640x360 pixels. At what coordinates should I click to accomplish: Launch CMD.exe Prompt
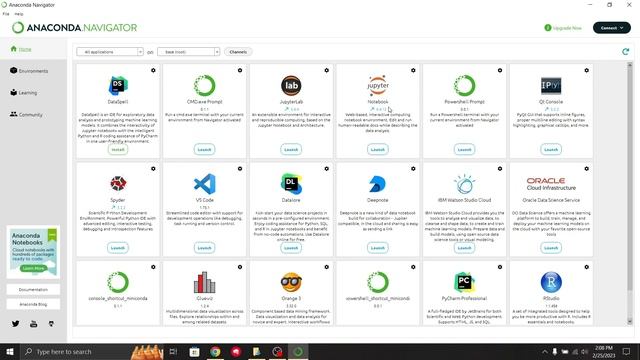click(204, 149)
